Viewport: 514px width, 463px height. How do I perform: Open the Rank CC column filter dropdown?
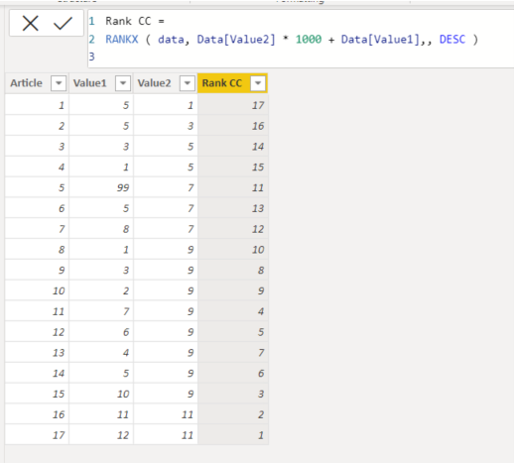coord(258,83)
